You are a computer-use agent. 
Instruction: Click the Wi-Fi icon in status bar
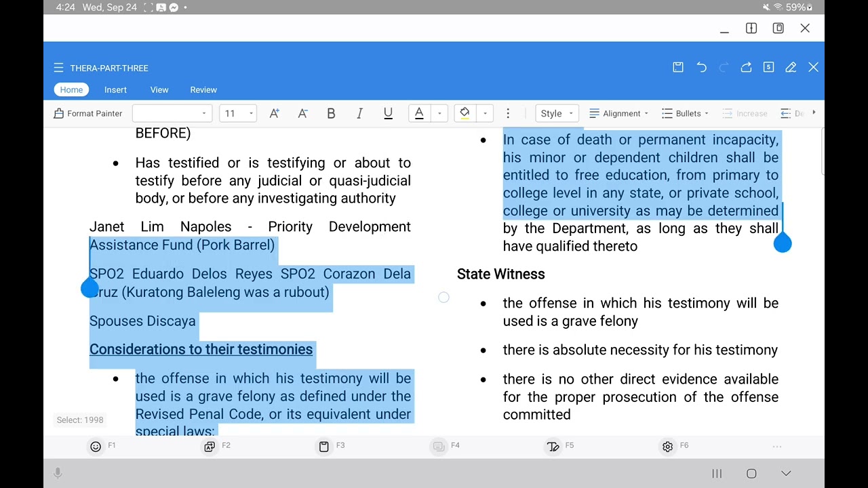pos(778,7)
